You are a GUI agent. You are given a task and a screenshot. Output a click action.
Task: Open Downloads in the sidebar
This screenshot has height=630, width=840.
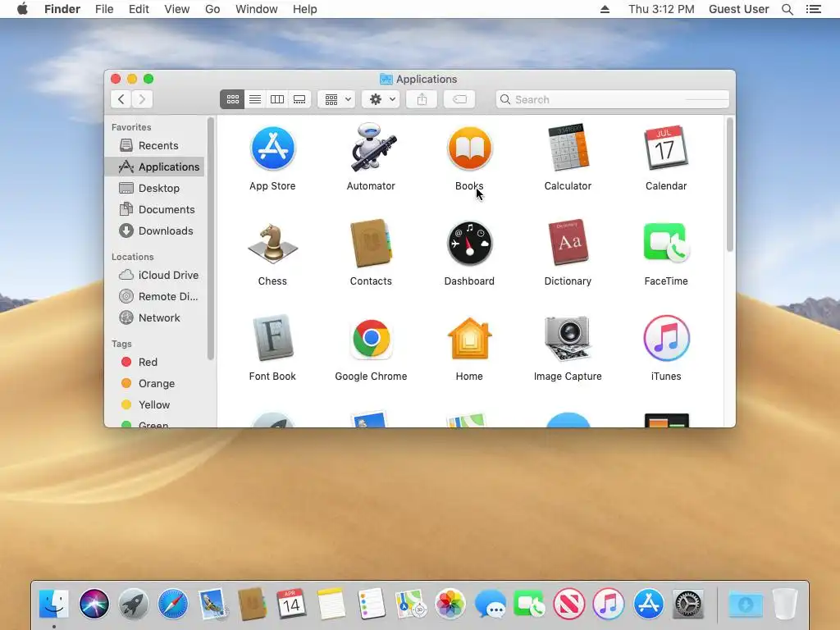155,231
